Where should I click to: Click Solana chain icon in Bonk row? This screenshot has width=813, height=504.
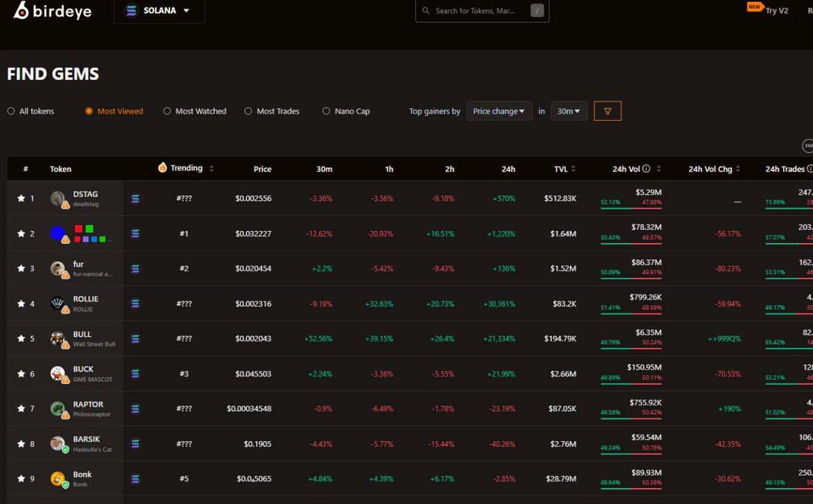click(135, 479)
